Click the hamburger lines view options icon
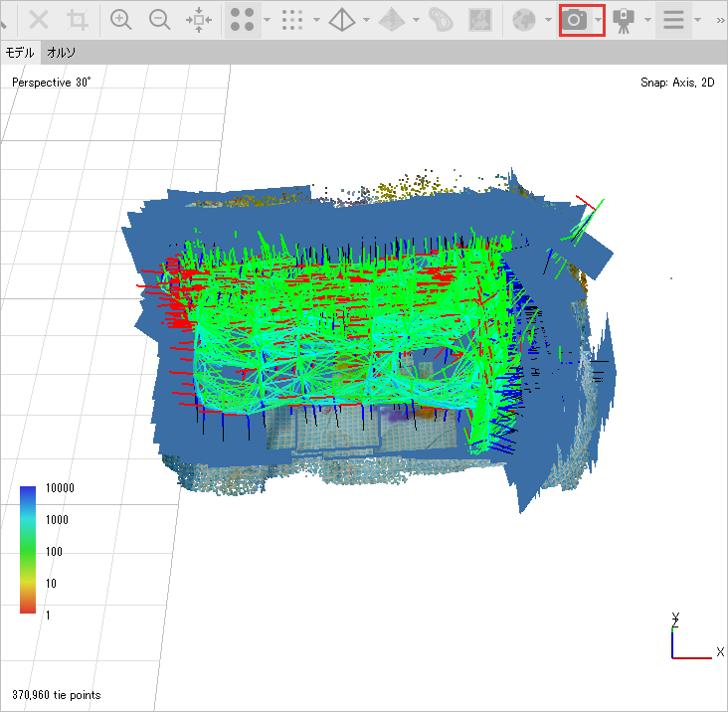Screen dimensions: 728x712 click(x=673, y=20)
